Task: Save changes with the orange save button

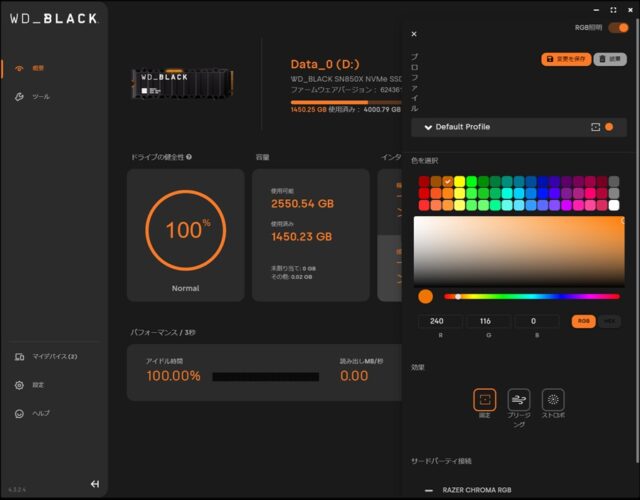Action: point(566,59)
